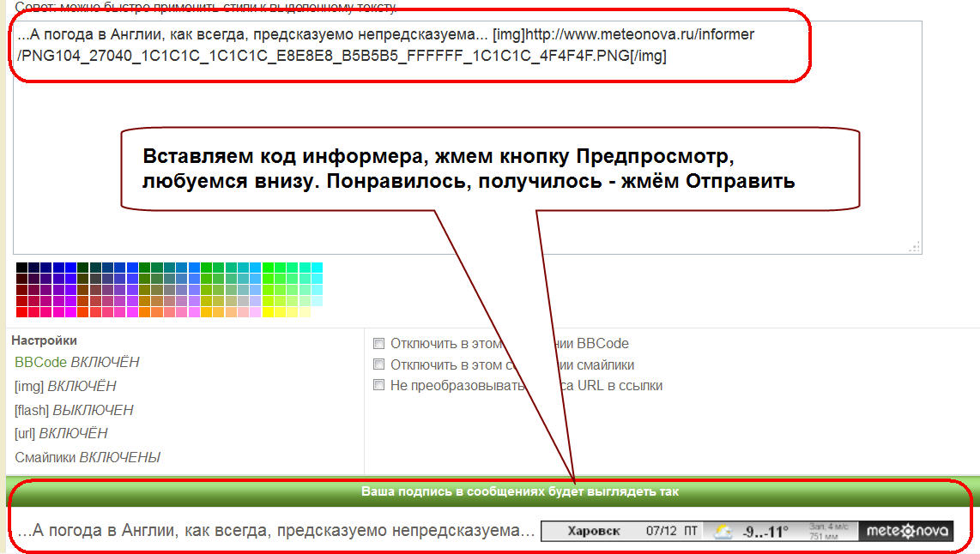Click the city name Харовск in the informer
The width and height of the screenshot is (980, 554).
pyautogui.click(x=594, y=532)
